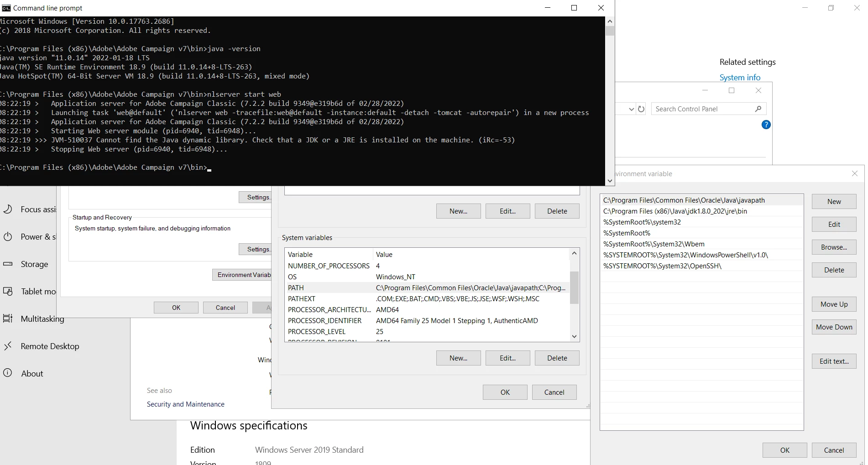Click Delete under System variables
Screen dimensions: 868x465
[557, 358]
